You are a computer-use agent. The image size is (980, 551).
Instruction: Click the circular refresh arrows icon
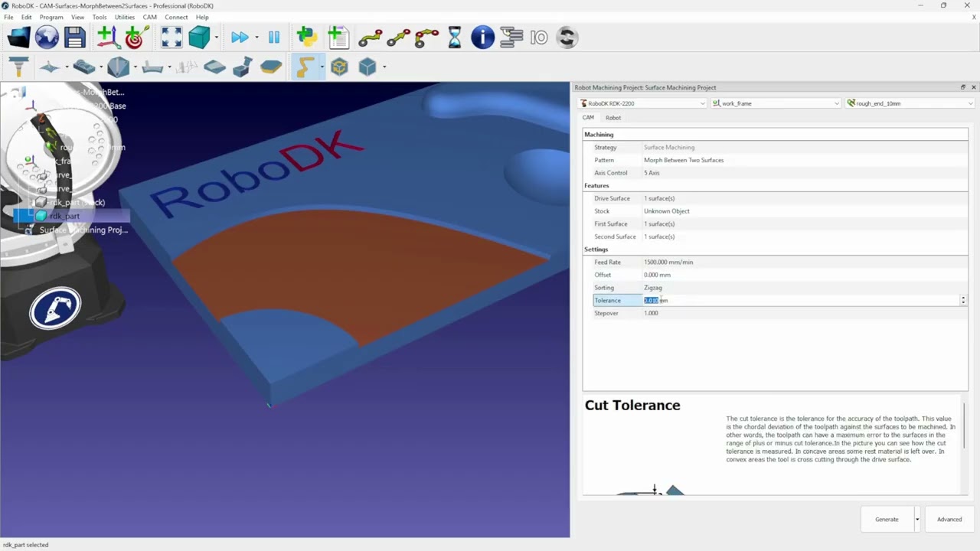pyautogui.click(x=567, y=37)
